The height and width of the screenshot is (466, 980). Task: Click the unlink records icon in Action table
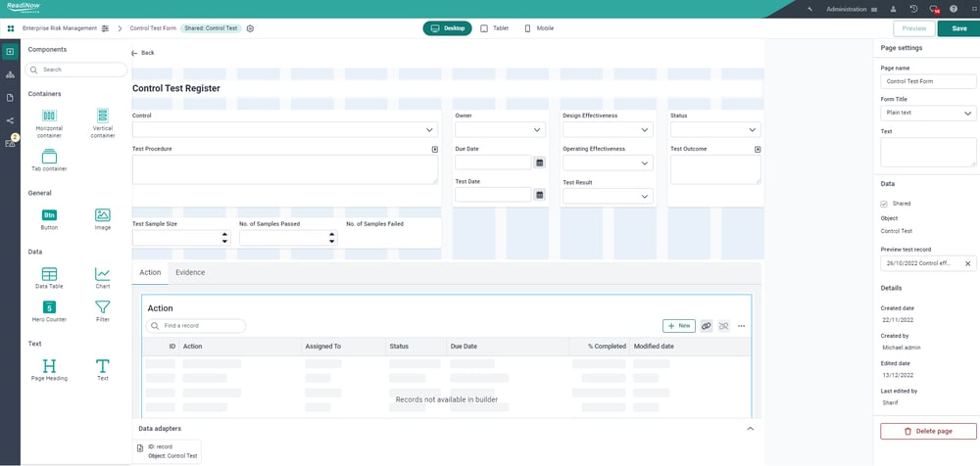724,326
